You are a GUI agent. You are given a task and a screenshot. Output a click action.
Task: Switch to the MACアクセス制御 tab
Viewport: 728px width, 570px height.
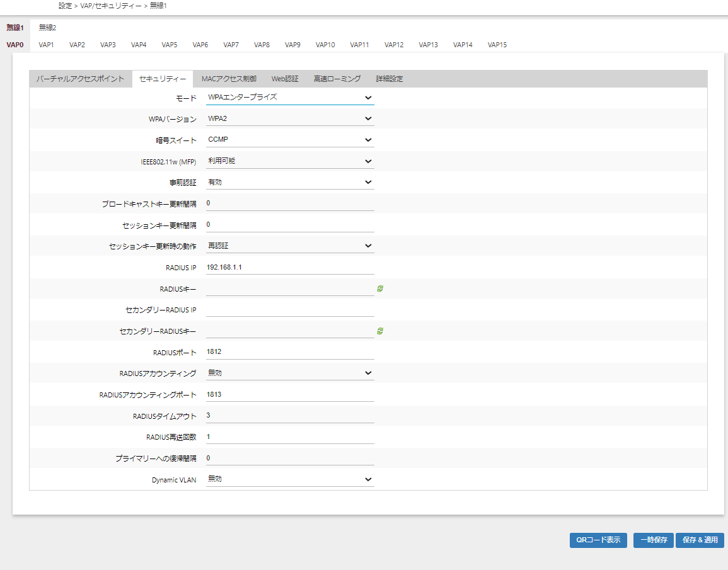[x=229, y=79]
